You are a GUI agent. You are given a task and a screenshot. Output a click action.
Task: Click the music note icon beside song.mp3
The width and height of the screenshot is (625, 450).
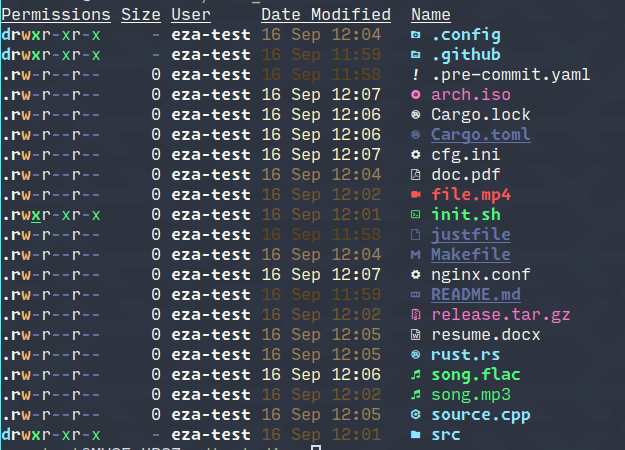point(416,395)
